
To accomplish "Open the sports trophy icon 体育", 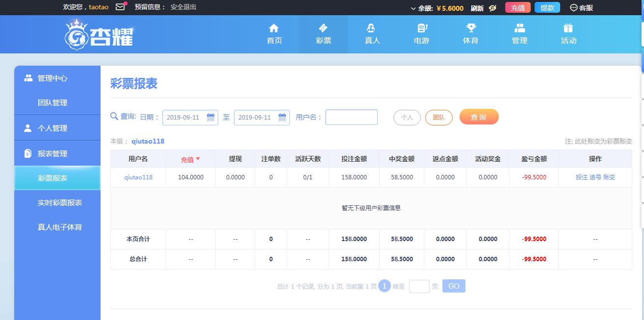I will [x=471, y=28].
